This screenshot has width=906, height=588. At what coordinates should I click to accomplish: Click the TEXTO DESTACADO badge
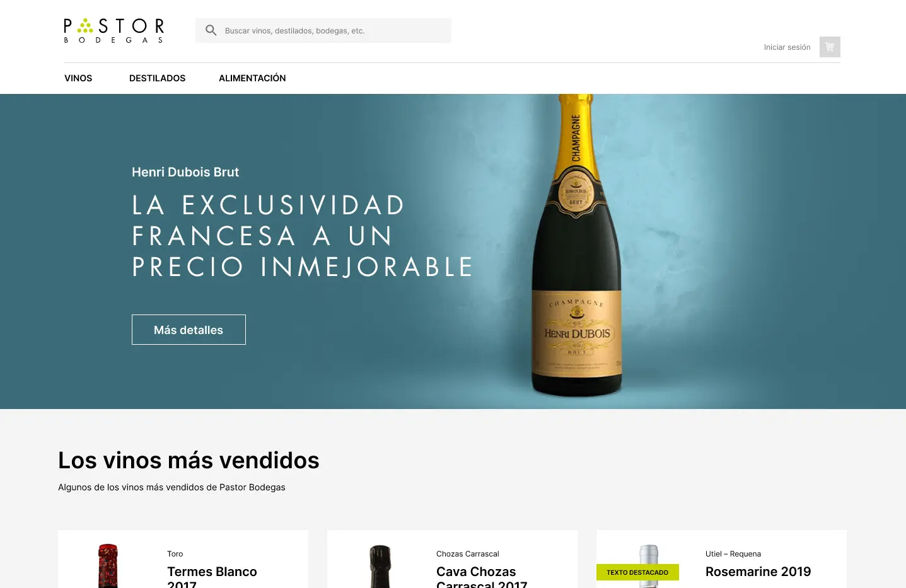click(x=637, y=572)
